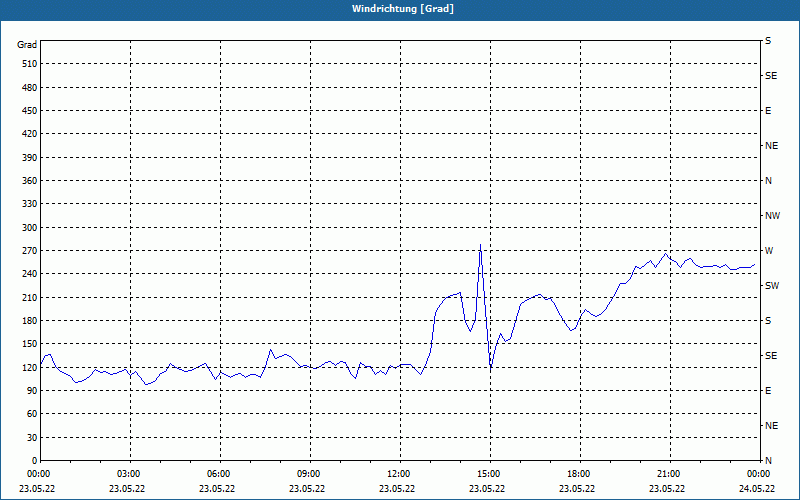This screenshot has height=500, width=800.
Task: Select the 'Grad' unit label on the y-axis
Action: tap(27, 45)
